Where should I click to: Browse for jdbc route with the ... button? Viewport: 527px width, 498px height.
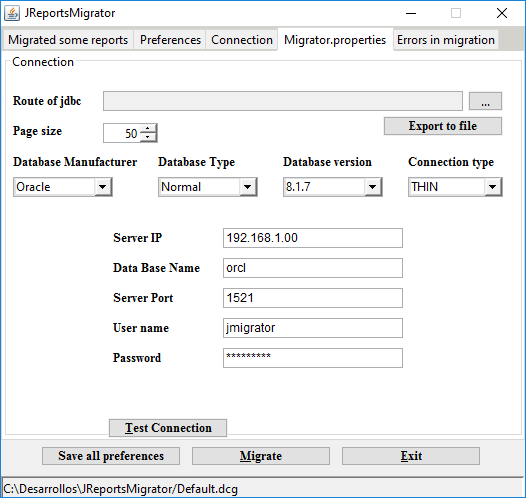coord(485,101)
